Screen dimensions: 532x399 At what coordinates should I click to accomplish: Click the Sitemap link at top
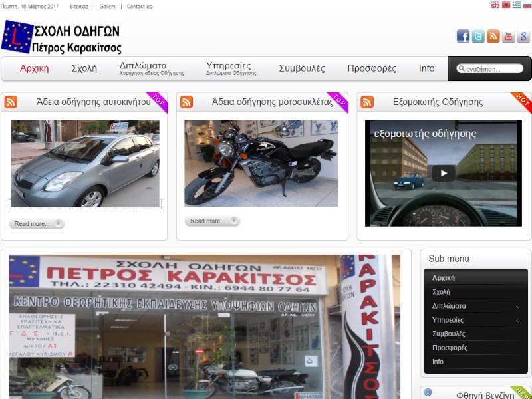pyautogui.click(x=78, y=7)
